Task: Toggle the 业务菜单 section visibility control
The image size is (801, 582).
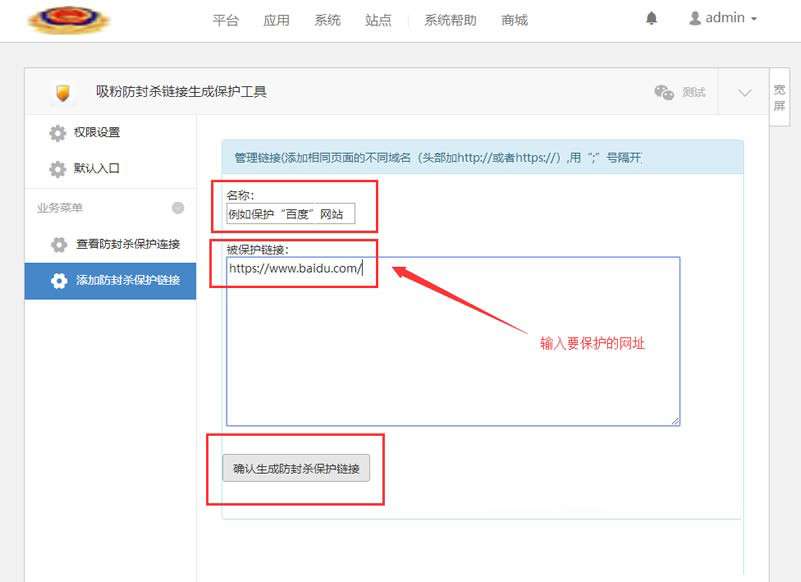Action: click(178, 208)
